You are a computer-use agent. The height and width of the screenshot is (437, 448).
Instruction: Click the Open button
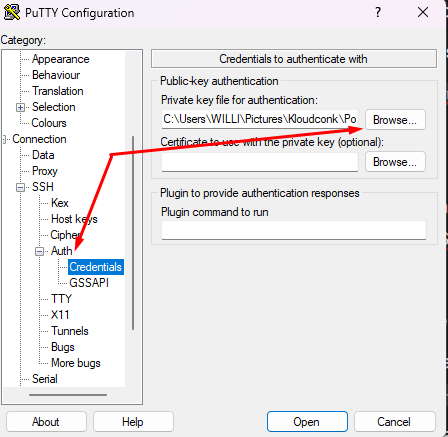coord(307,422)
